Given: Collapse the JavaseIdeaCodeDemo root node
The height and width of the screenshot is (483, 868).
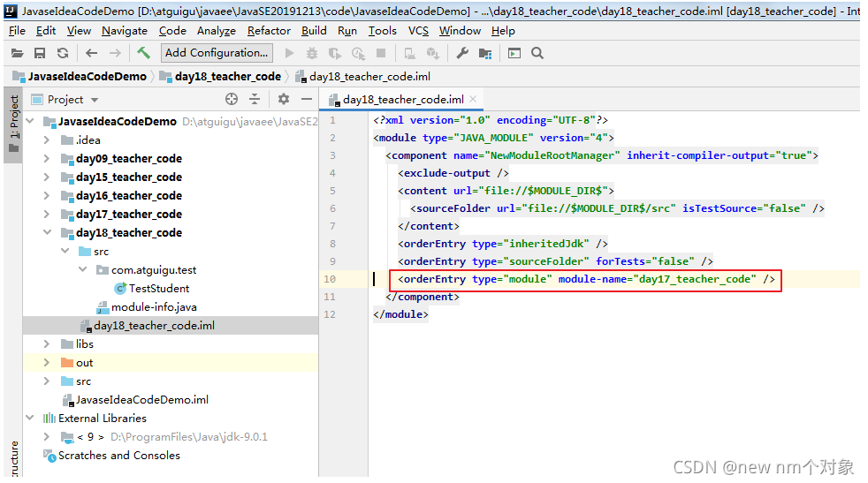Looking at the screenshot, I should coord(30,121).
